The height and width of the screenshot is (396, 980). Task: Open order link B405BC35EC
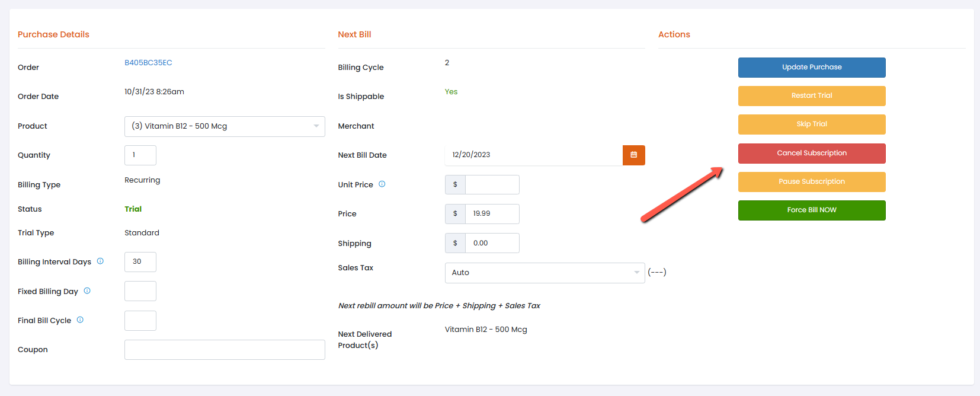click(x=148, y=63)
